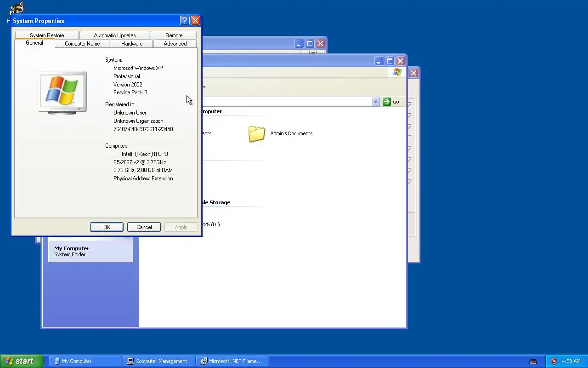
Task: Click the 'E5-2697 v2 @ 2.70GHz' text
Action: (140, 162)
